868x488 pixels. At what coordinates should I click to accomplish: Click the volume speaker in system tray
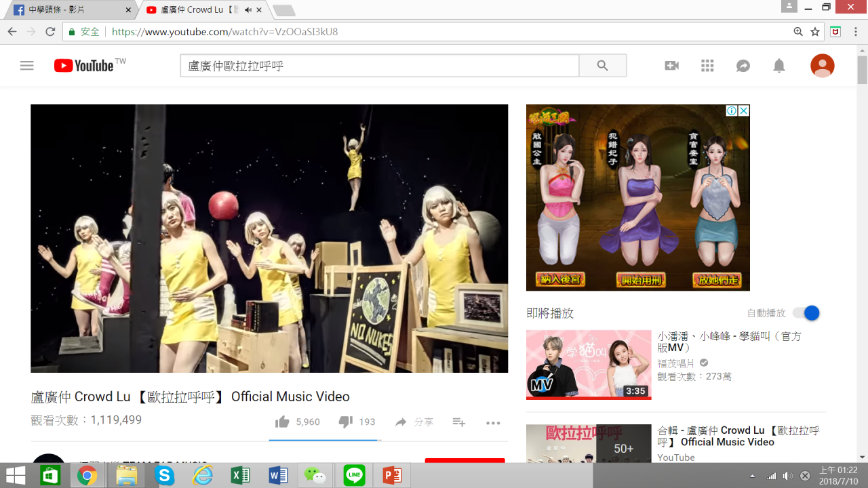tap(787, 476)
